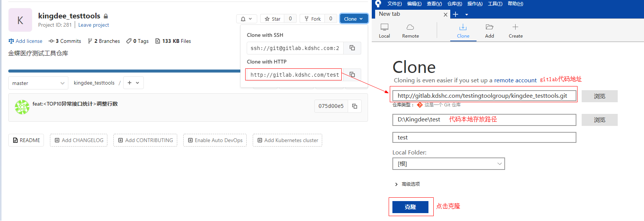
Task: Click the repository URL input field
Action: point(484,96)
